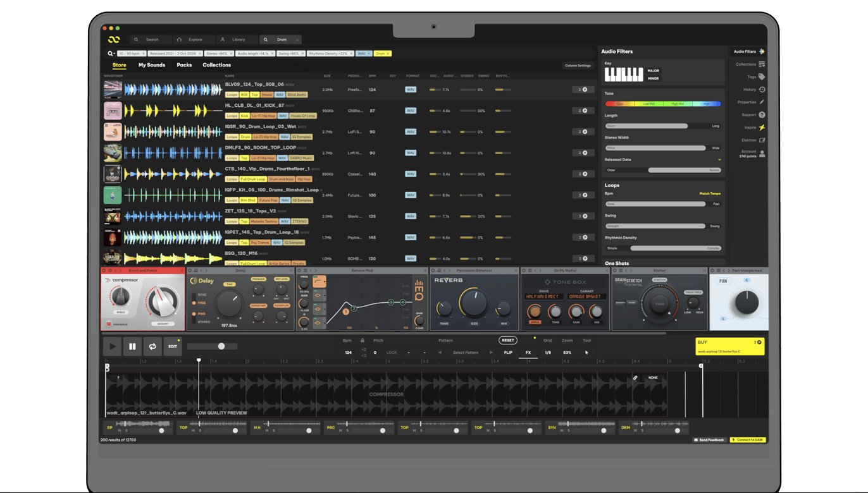Open the NONE dropdown on the waveform

(x=653, y=378)
